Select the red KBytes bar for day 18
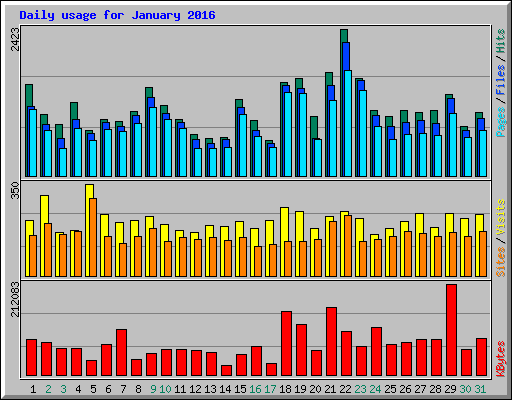 pos(286,343)
